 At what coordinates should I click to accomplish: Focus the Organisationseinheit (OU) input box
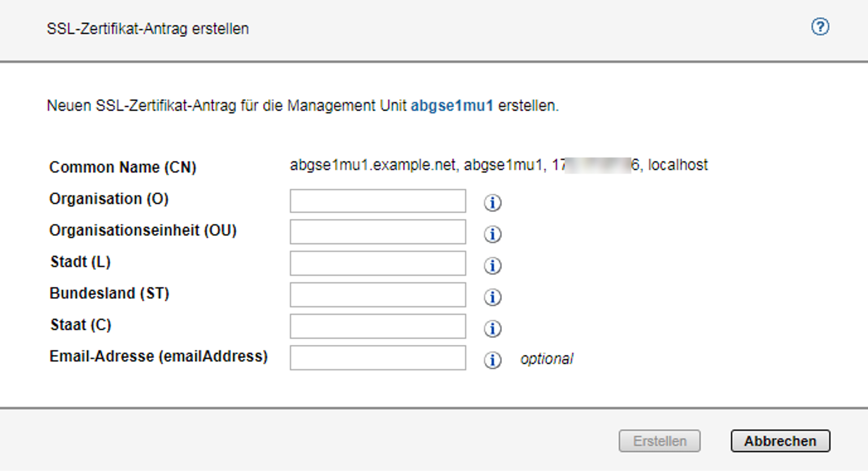(378, 232)
